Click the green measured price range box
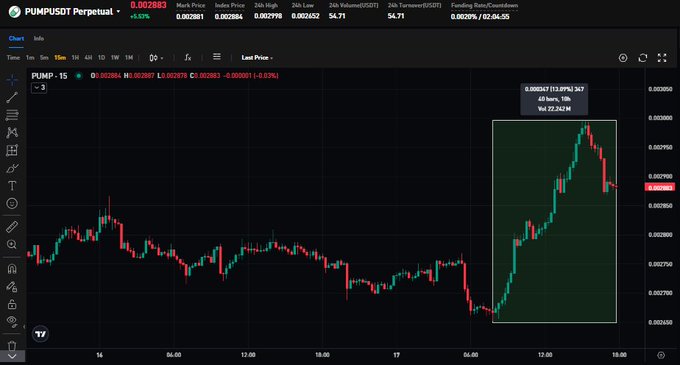The image size is (680, 365). pos(554,222)
